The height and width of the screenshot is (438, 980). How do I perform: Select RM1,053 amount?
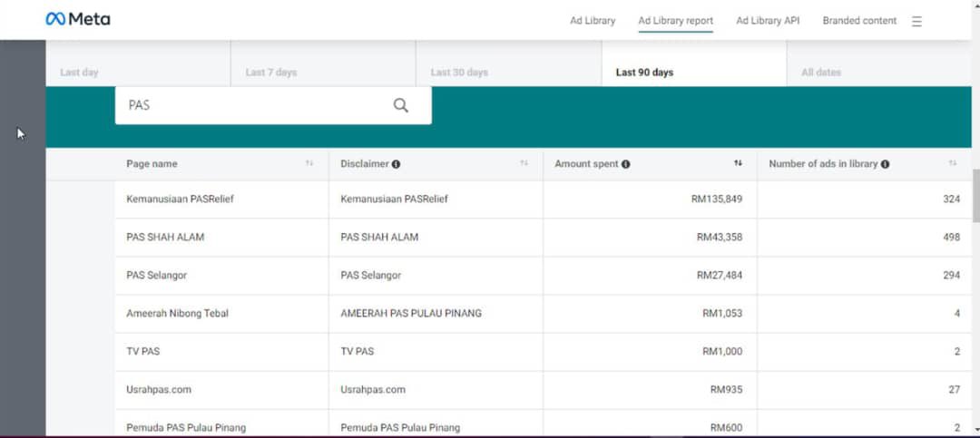[x=722, y=313]
